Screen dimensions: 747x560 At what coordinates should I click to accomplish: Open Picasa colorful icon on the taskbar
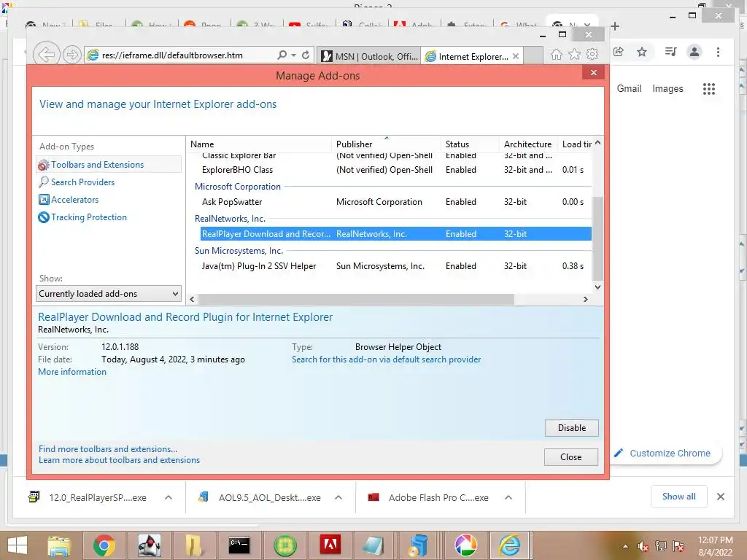click(x=465, y=545)
